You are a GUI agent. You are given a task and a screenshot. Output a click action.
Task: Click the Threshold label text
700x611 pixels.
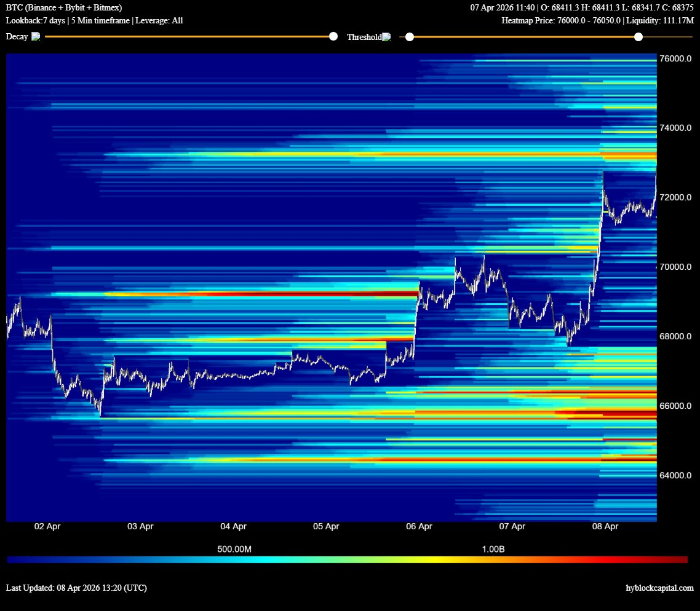point(364,37)
